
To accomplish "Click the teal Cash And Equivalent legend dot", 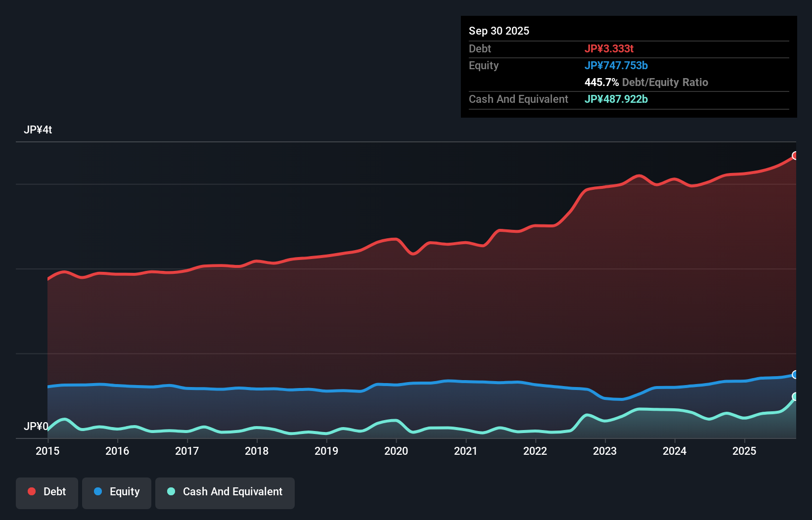I will pos(171,491).
